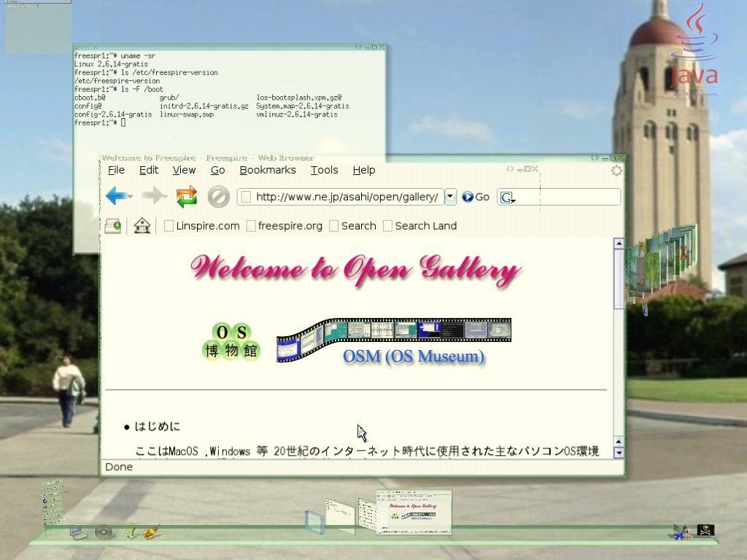Open the Tools menu
Image resolution: width=747 pixels, height=560 pixels.
(x=325, y=170)
